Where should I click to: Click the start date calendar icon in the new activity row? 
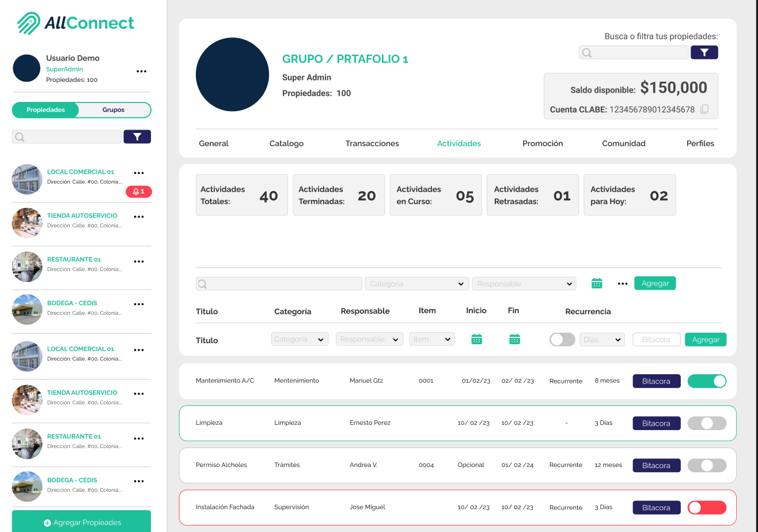(476, 339)
